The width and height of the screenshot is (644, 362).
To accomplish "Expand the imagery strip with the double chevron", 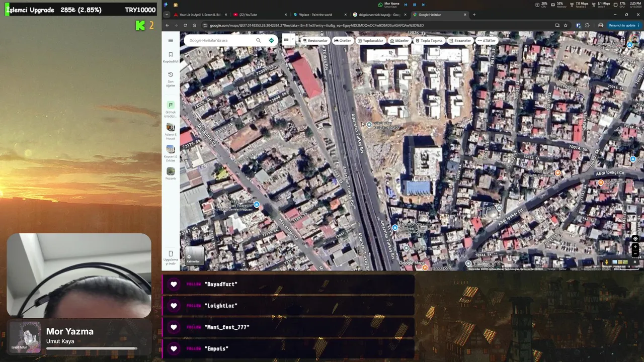I will [635, 262].
